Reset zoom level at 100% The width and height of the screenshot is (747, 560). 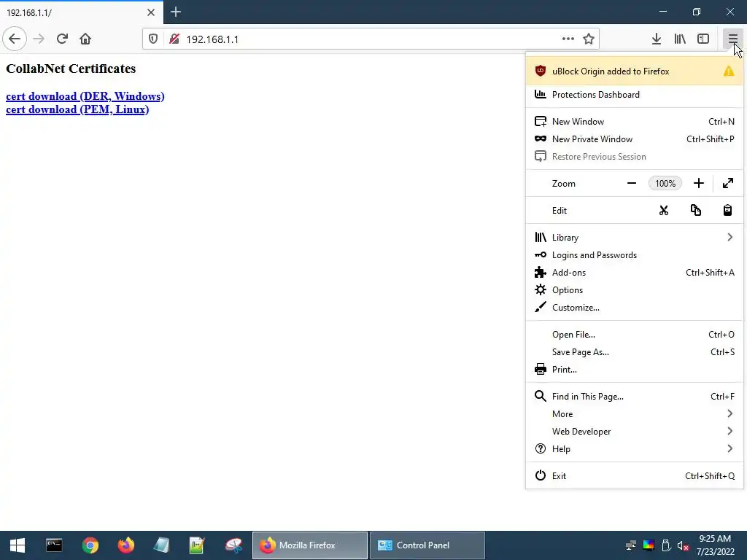tap(665, 183)
